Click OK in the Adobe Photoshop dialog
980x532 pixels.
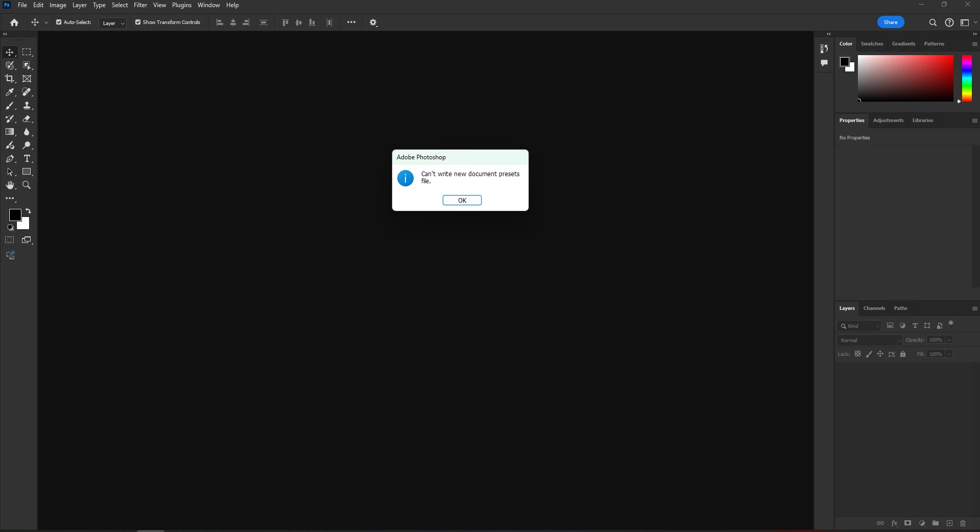pos(462,200)
